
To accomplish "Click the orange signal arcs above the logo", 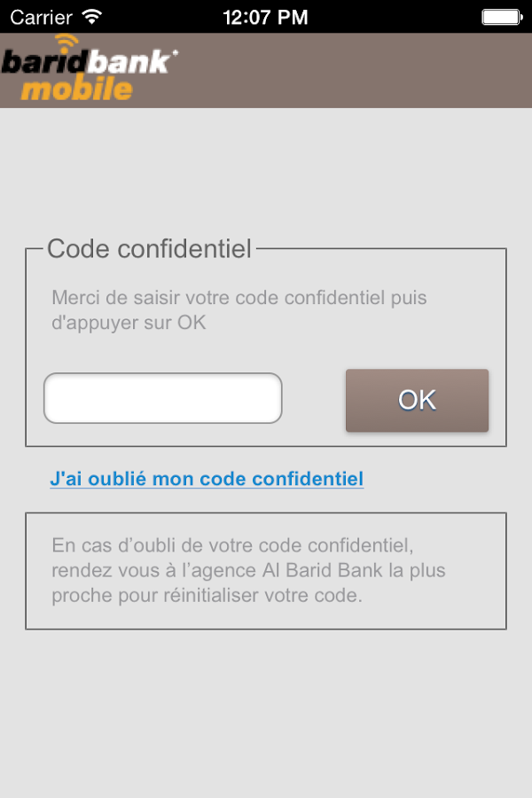I will coord(66,44).
